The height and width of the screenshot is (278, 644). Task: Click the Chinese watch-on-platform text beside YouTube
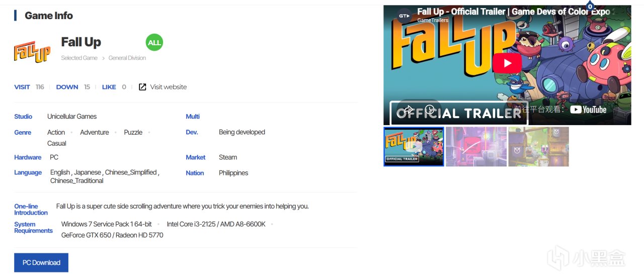[x=540, y=110]
